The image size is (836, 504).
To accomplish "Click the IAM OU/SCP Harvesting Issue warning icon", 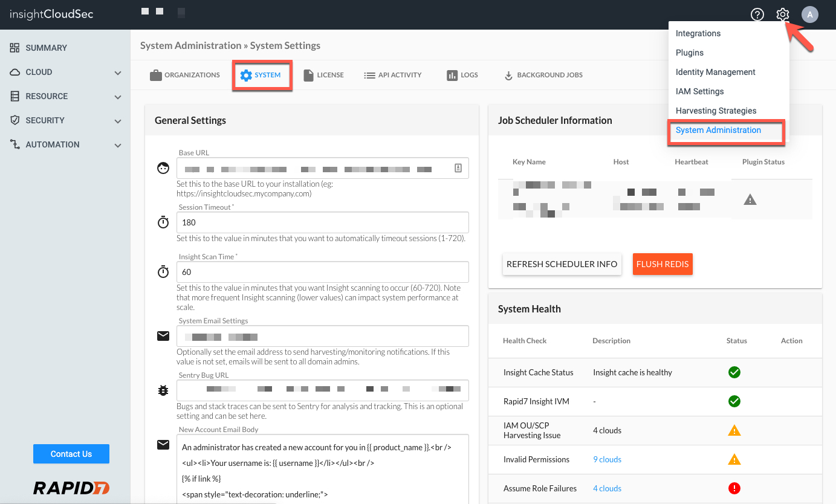I will click(x=734, y=430).
